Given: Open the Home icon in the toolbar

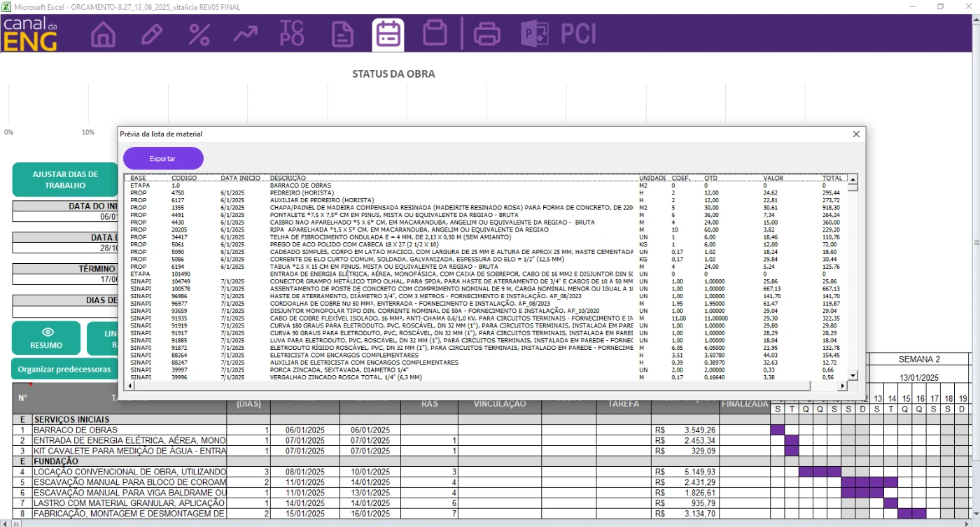Looking at the screenshot, I should coord(104,34).
